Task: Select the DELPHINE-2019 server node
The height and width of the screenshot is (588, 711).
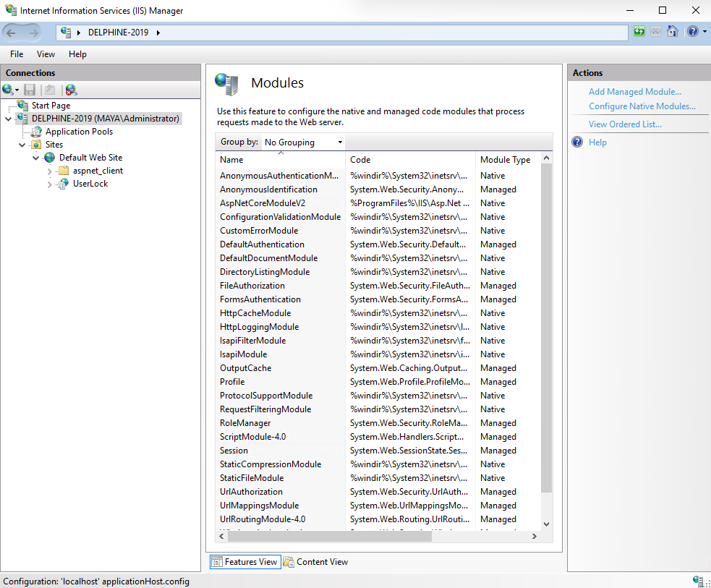Action: (105, 119)
